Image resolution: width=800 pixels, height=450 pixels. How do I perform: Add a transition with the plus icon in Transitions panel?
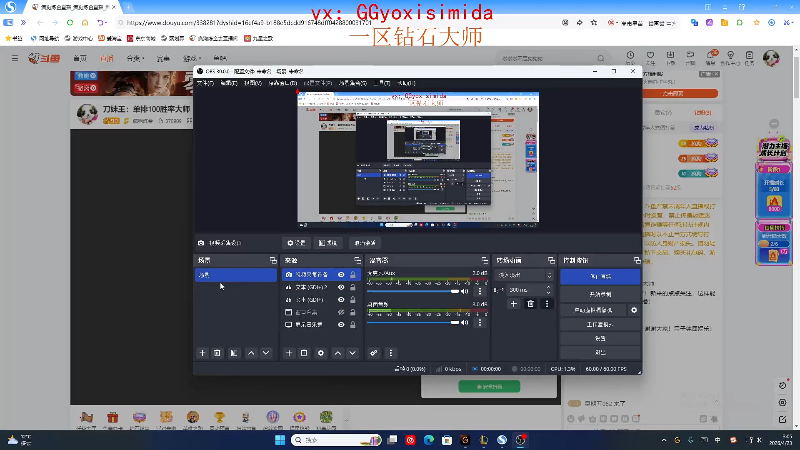(514, 304)
